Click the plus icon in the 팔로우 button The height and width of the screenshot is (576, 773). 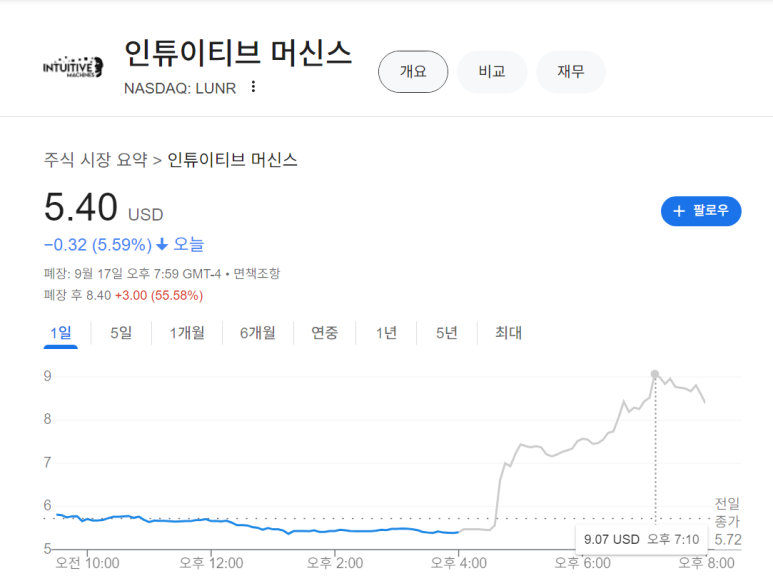[x=679, y=211]
